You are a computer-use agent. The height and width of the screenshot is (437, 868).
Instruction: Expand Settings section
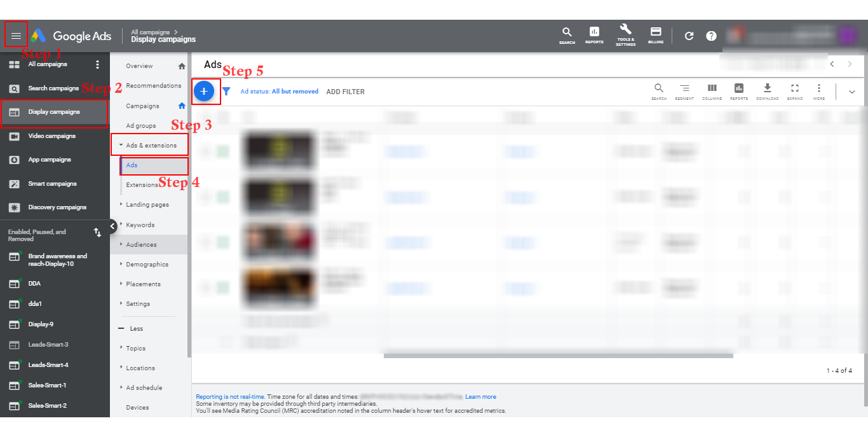click(x=121, y=303)
